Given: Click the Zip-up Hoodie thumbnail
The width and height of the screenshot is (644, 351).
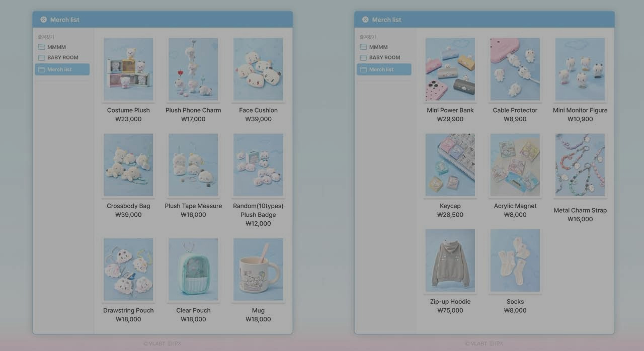Looking at the screenshot, I should coord(450,260).
